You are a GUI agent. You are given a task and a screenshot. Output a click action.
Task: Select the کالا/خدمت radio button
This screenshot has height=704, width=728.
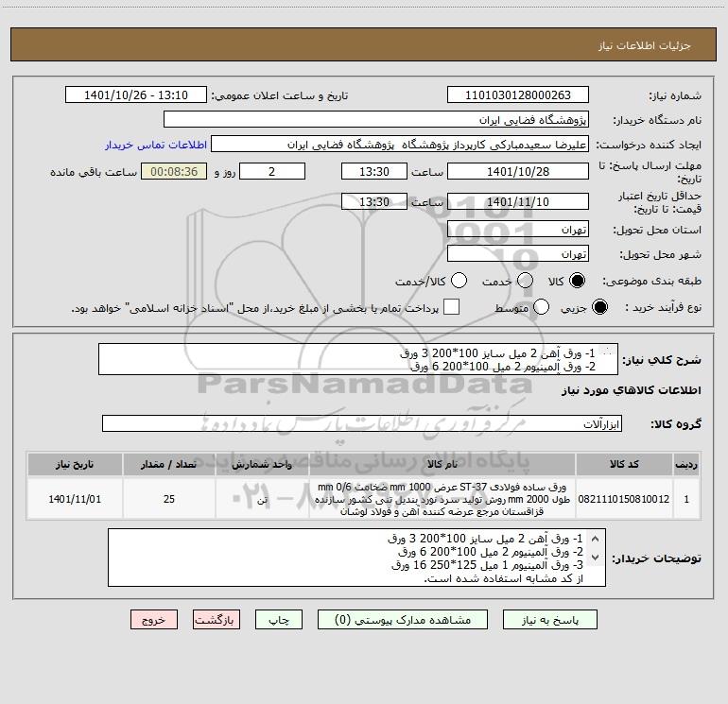pyautogui.click(x=459, y=281)
